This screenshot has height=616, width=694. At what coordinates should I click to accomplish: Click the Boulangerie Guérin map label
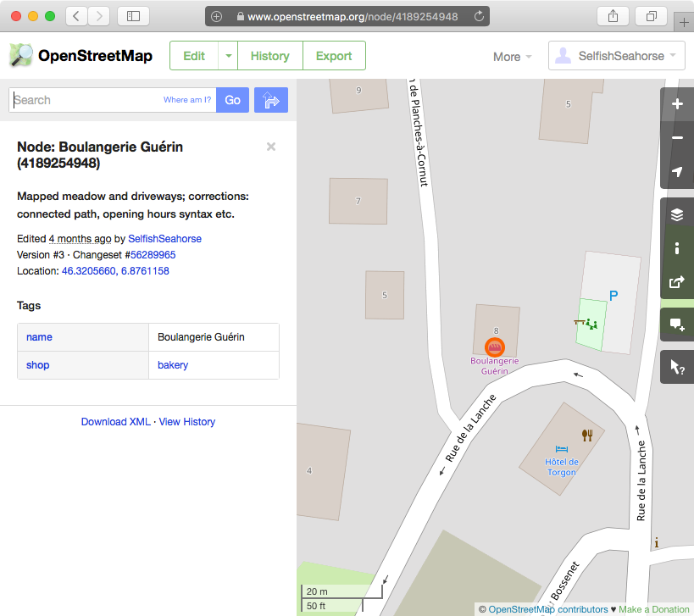tap(494, 366)
